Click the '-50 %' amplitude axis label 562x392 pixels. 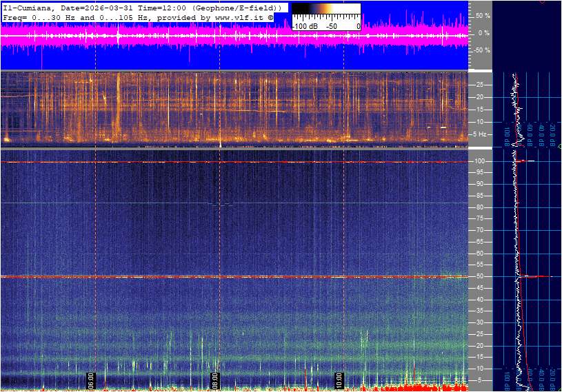coord(482,50)
